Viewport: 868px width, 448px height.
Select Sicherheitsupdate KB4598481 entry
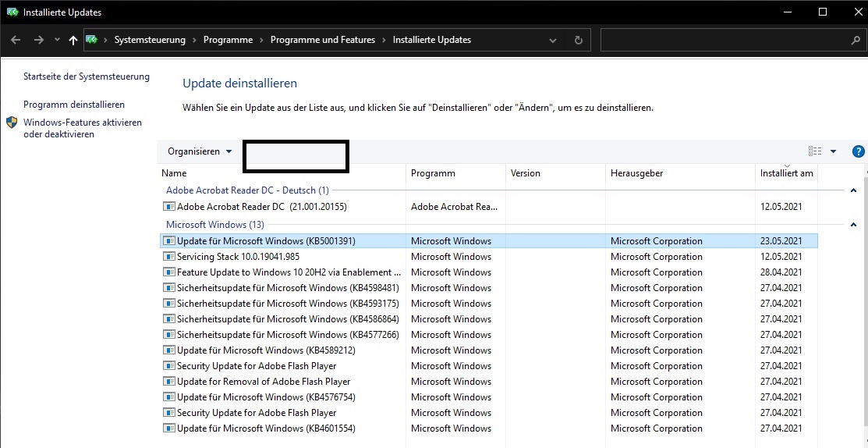click(489, 287)
